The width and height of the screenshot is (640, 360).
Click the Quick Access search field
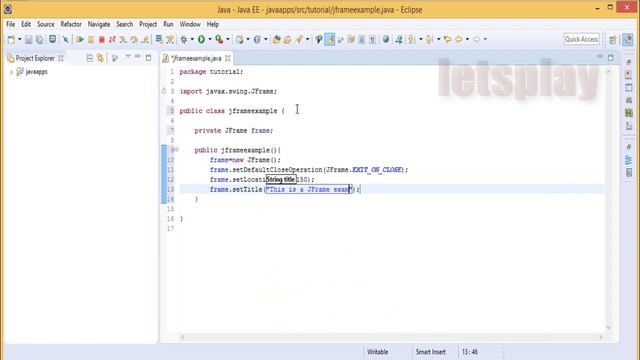coord(582,39)
